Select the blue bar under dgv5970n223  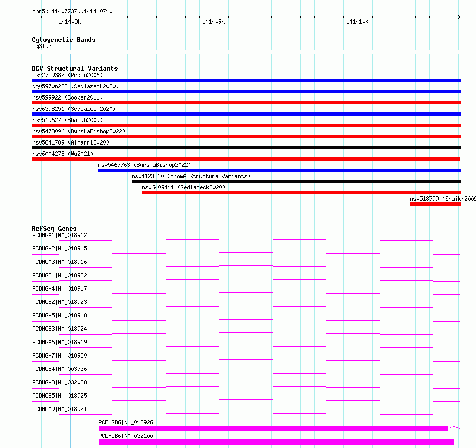246,92
